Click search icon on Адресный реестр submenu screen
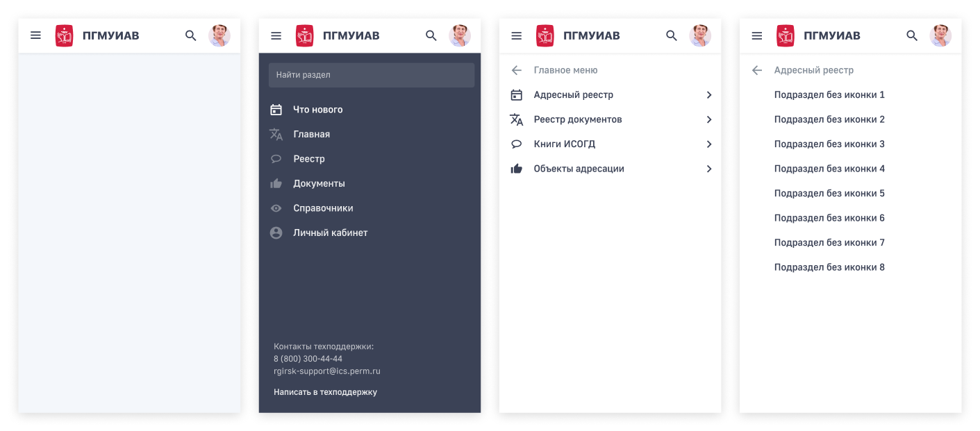The width and height of the screenshot is (980, 431). point(912,35)
